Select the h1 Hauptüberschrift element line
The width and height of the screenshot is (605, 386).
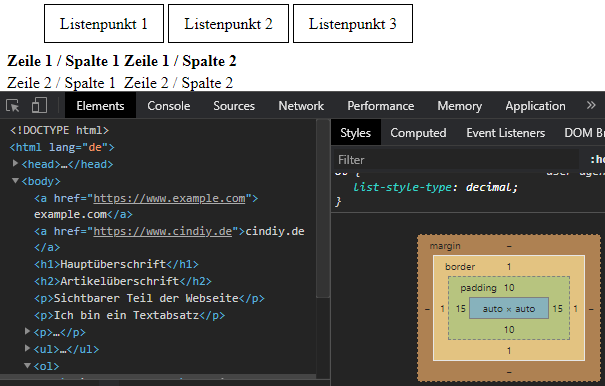pyautogui.click(x=116, y=264)
